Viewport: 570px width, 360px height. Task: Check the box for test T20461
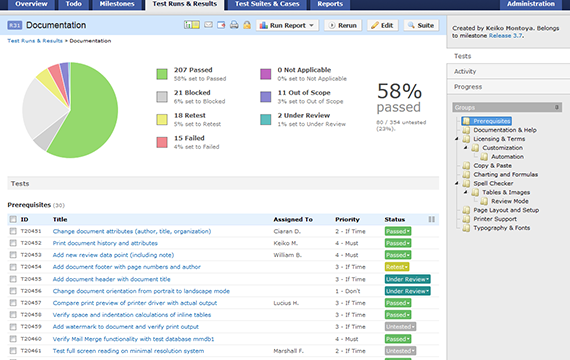13,351
